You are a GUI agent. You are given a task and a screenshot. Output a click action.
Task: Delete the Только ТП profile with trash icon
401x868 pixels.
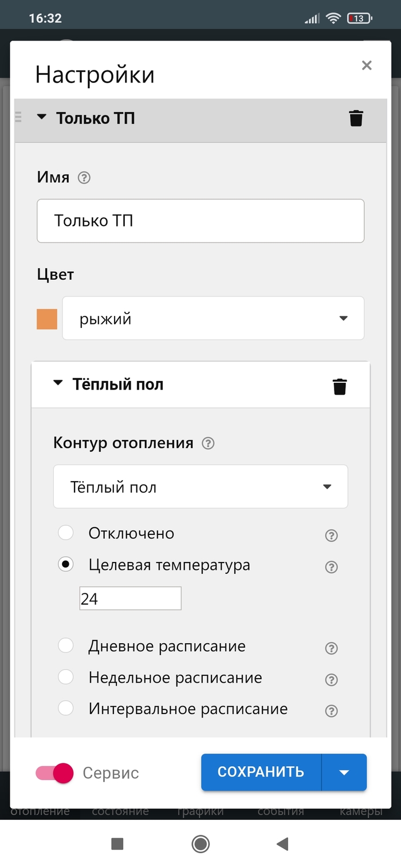point(356,118)
